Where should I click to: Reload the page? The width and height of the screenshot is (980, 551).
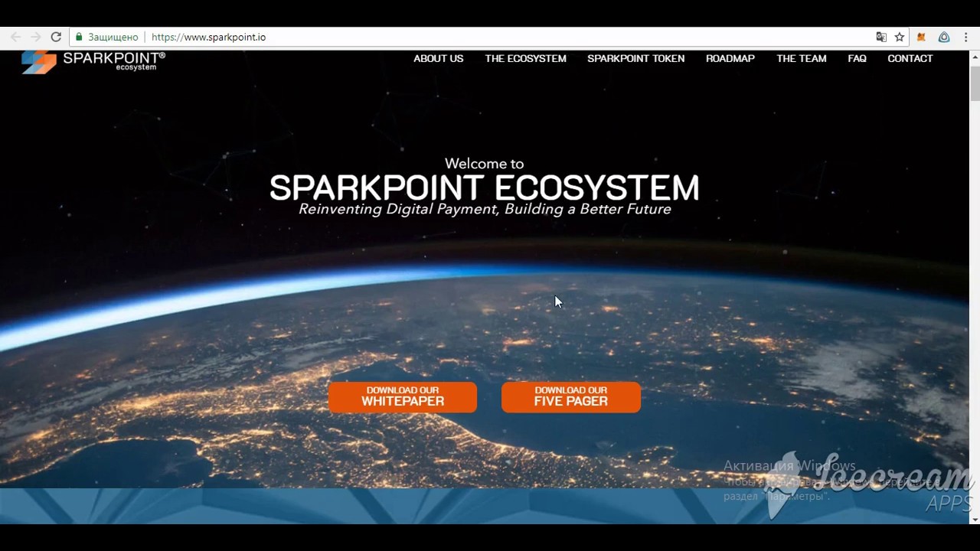pyautogui.click(x=56, y=37)
